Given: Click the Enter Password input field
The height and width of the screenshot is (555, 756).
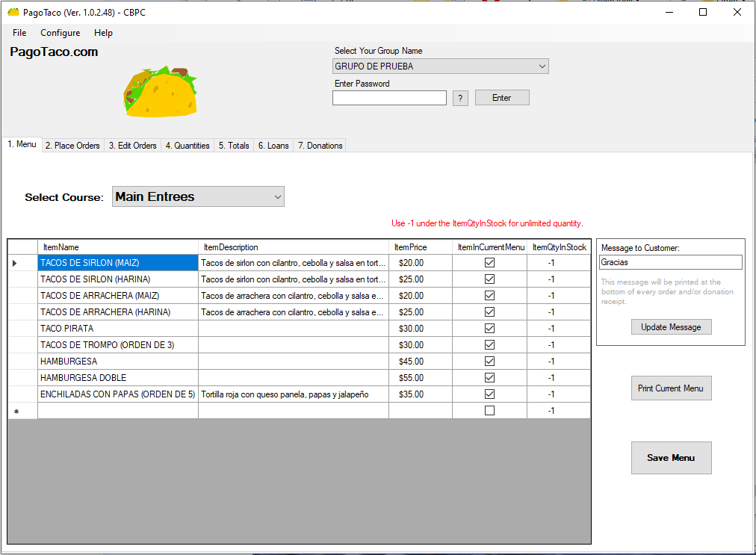Looking at the screenshot, I should point(389,98).
